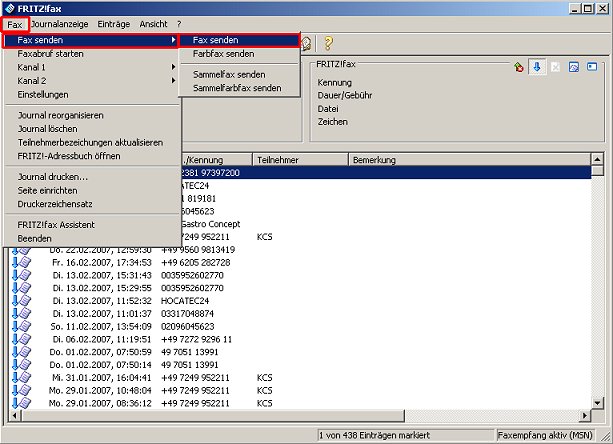Open the Ansicht menu

pyautogui.click(x=153, y=24)
